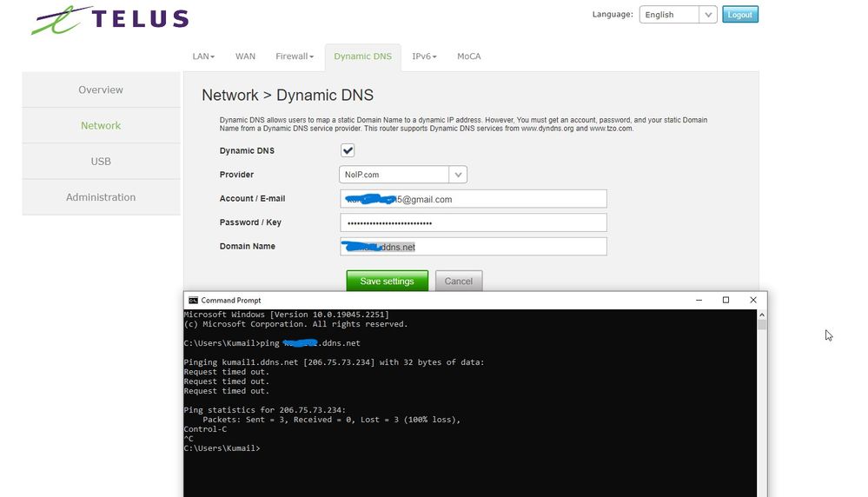Expand the Language selector dropdown
The width and height of the screenshot is (868, 497).
click(707, 15)
